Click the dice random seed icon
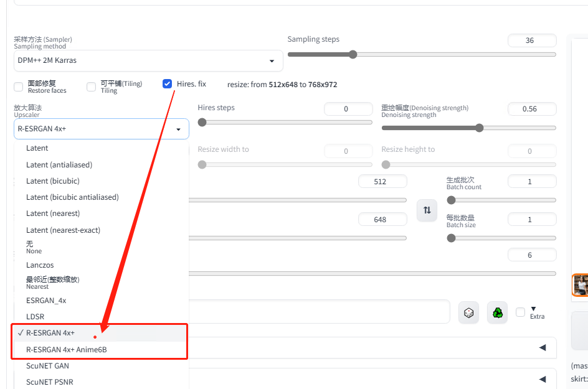588x389 pixels. pos(468,312)
